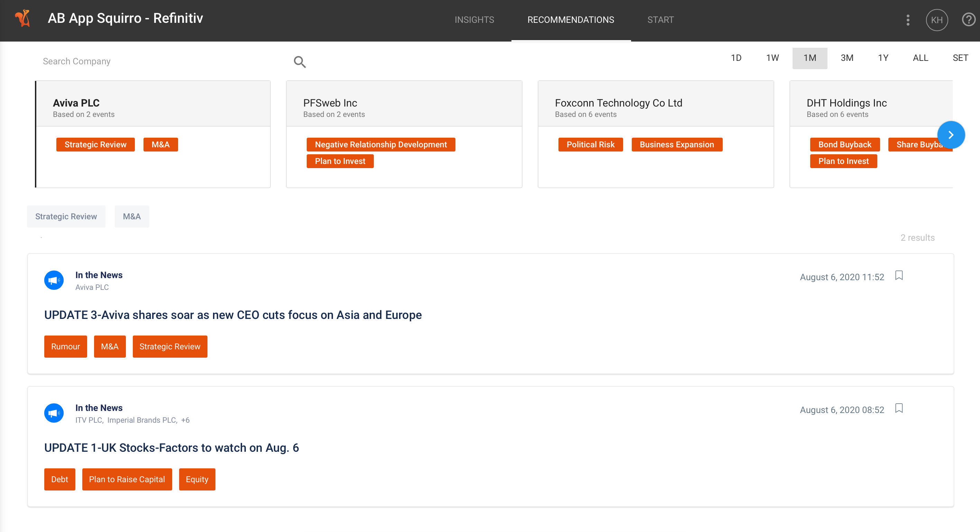Click 'Based on 2 events' under PFSweb
Viewport: 980px width, 532px height.
(334, 114)
